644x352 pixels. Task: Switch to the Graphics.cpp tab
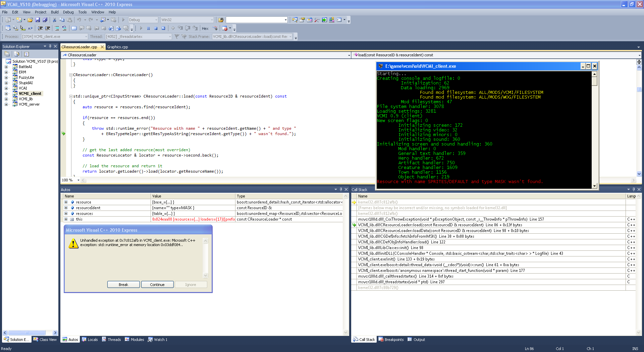coord(117,47)
